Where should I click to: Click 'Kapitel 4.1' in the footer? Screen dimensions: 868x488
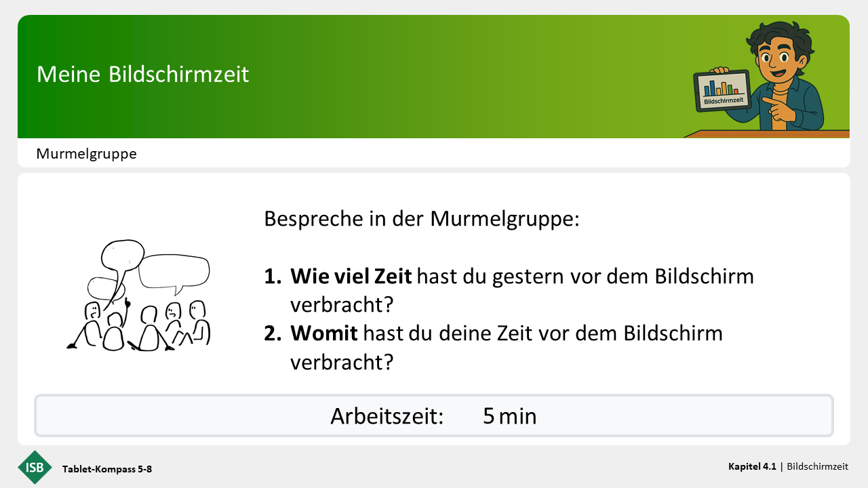click(752, 466)
